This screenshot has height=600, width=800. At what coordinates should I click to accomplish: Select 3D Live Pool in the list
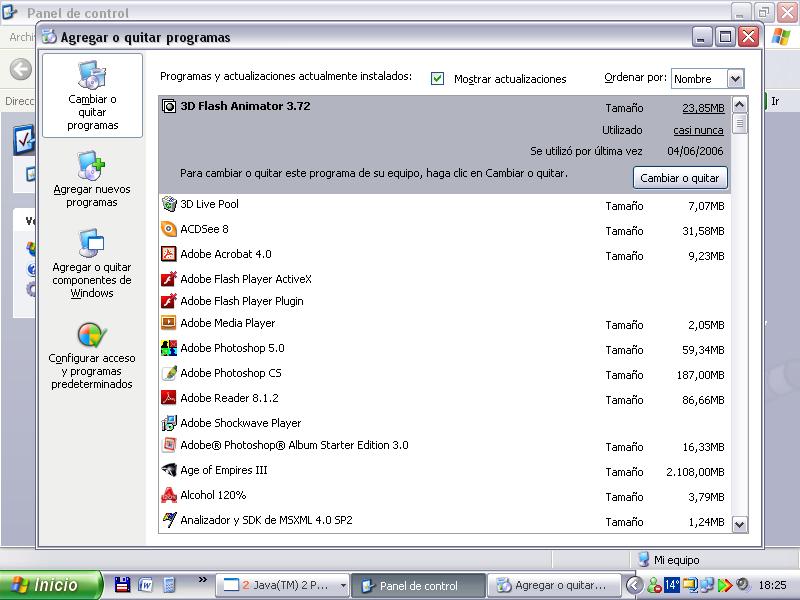point(209,204)
